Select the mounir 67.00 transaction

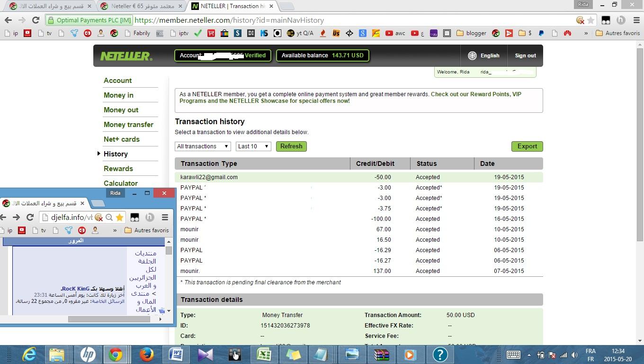click(359, 229)
